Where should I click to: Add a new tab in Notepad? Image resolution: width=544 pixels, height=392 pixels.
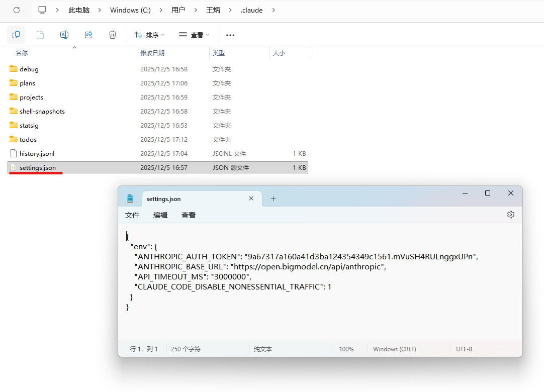pyautogui.click(x=273, y=199)
